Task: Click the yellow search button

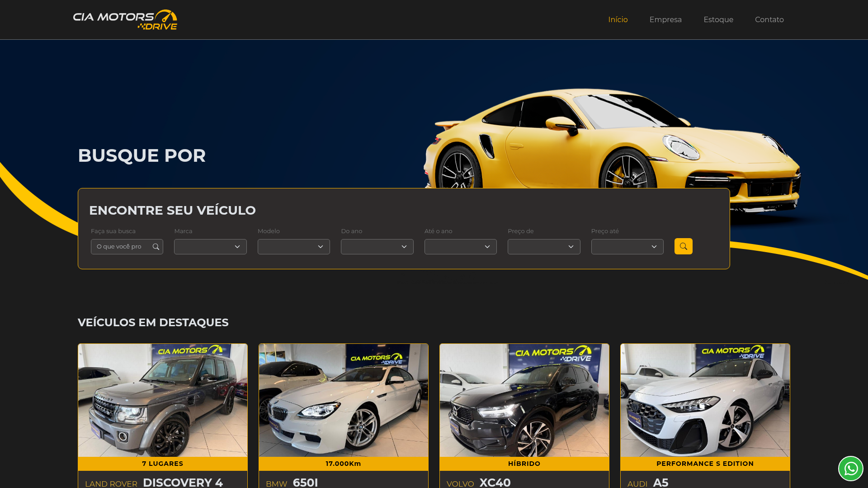Action: click(x=683, y=246)
